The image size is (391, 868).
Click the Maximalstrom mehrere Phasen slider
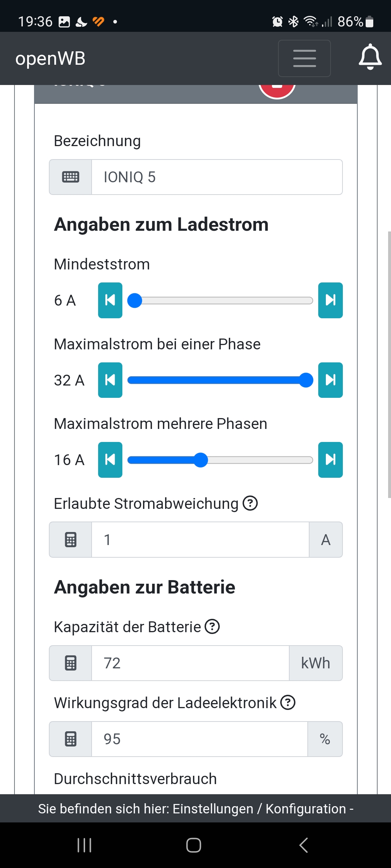[220, 460]
